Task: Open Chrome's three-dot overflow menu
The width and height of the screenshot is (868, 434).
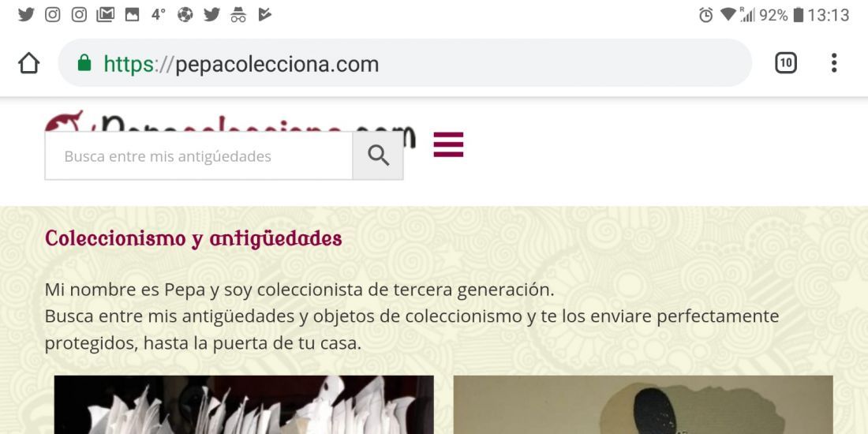Action: pyautogui.click(x=834, y=63)
